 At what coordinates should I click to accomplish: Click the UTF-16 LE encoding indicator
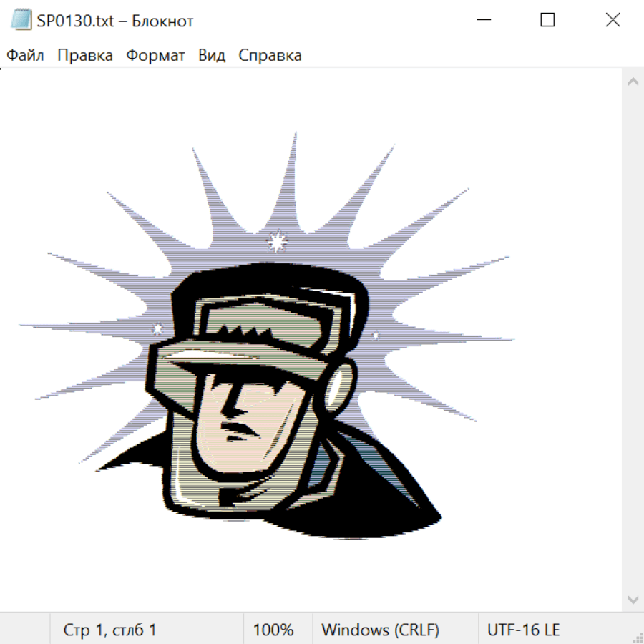click(x=523, y=630)
